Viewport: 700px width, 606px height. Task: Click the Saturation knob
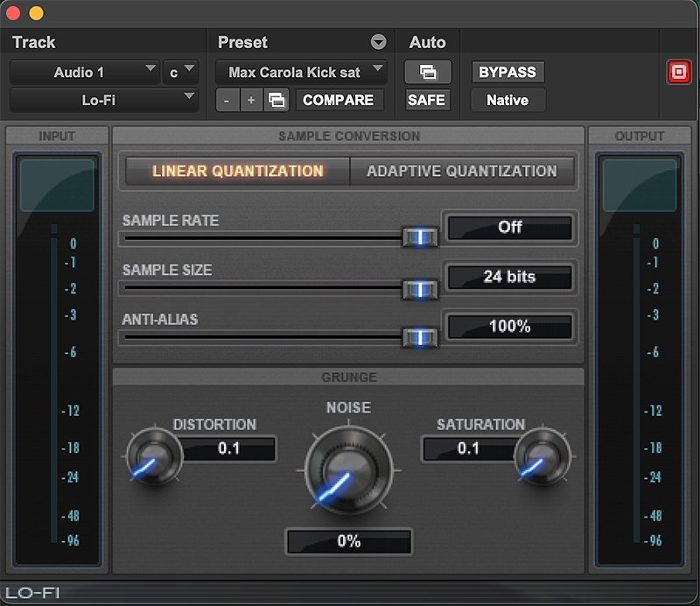[542, 458]
